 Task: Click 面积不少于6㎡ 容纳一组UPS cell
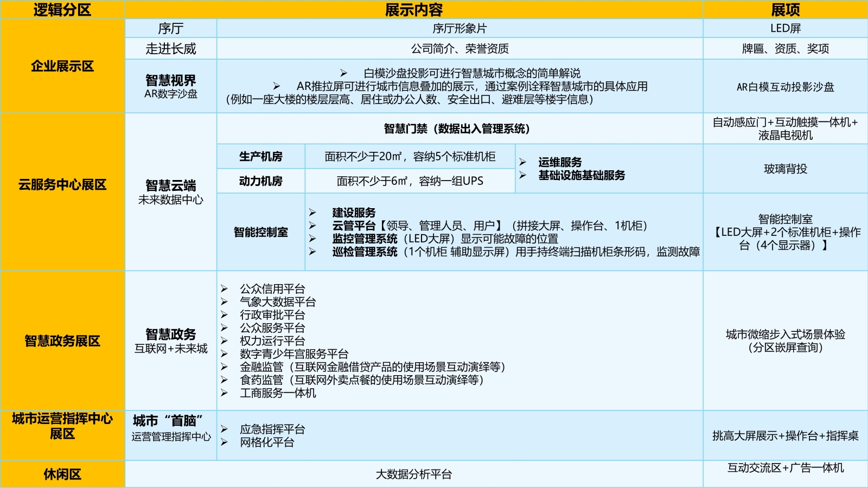[410, 181]
